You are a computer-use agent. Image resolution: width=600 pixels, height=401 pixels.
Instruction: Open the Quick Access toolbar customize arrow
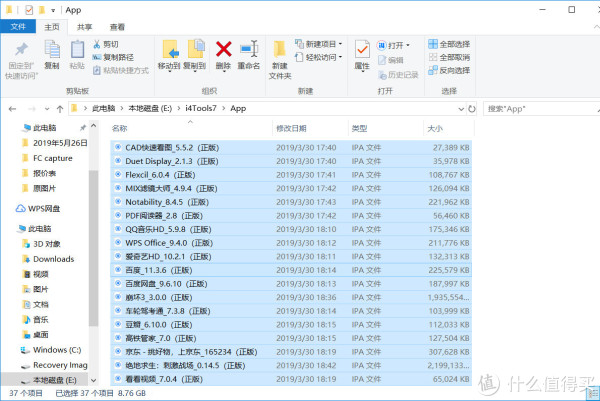point(53,10)
